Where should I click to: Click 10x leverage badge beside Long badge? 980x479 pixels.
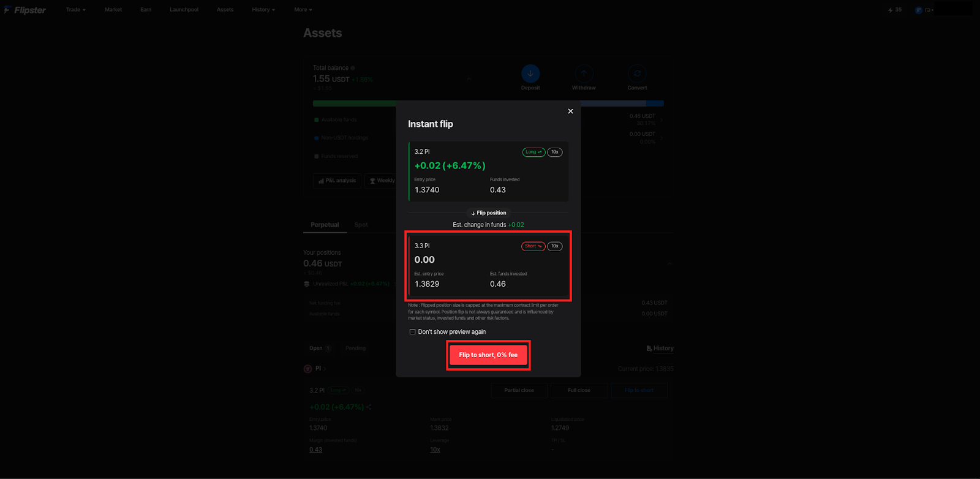[x=555, y=152]
